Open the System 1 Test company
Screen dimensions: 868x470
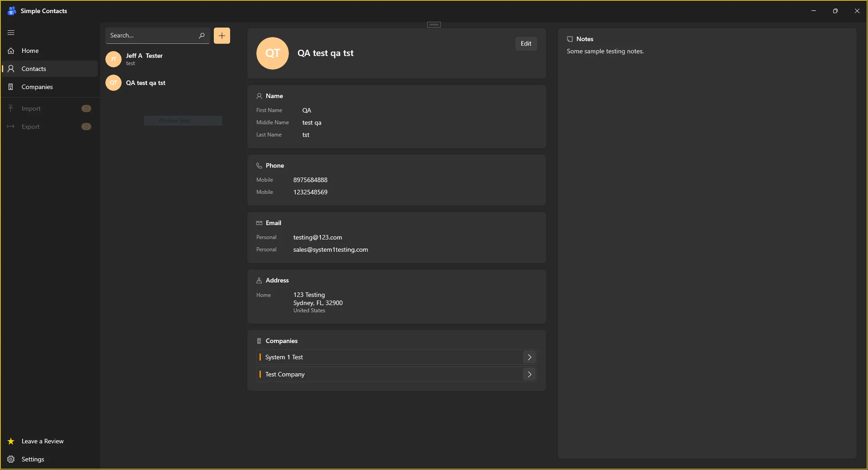click(396, 357)
